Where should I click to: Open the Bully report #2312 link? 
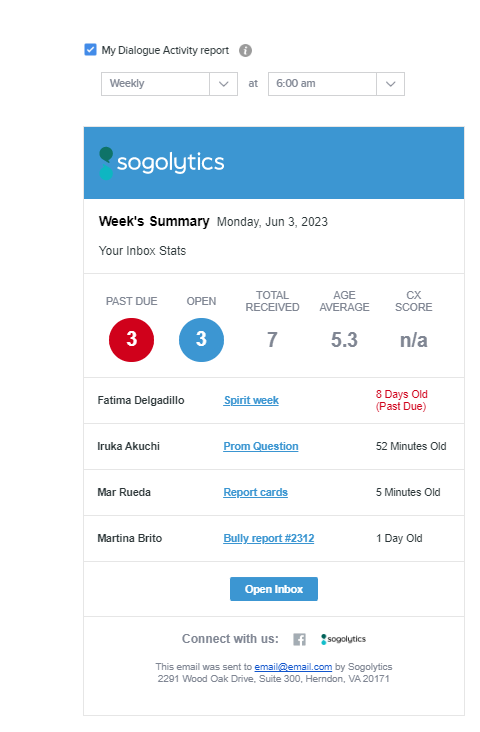point(268,539)
